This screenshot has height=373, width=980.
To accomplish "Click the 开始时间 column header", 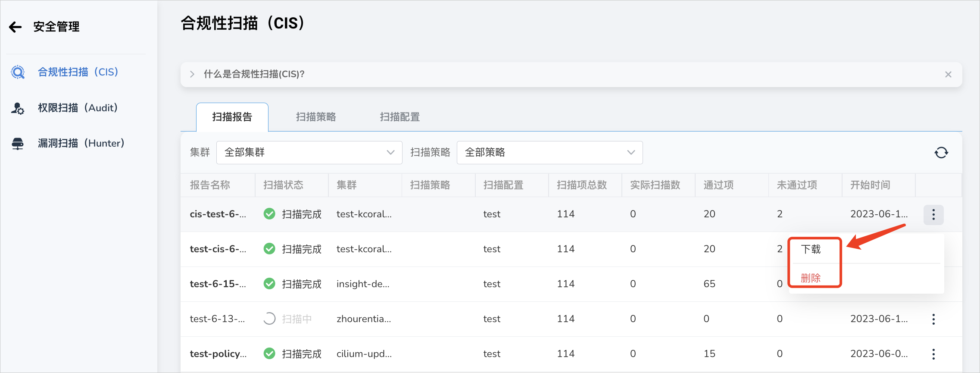I will pos(870,185).
